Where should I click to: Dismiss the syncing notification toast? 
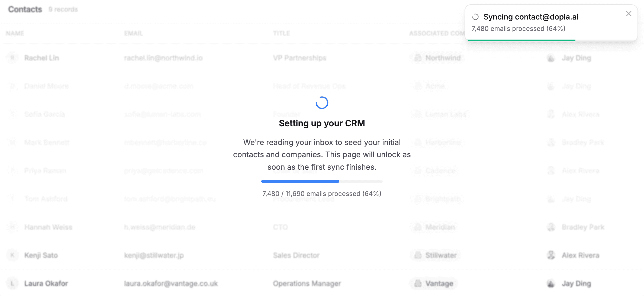[x=629, y=14]
